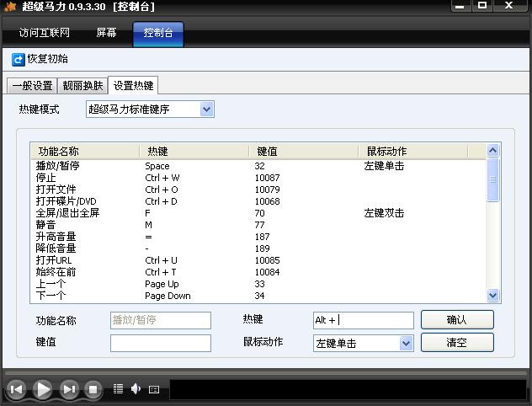The width and height of the screenshot is (532, 406).
Task: Sort by 功能名称 column header
Action: click(85, 152)
